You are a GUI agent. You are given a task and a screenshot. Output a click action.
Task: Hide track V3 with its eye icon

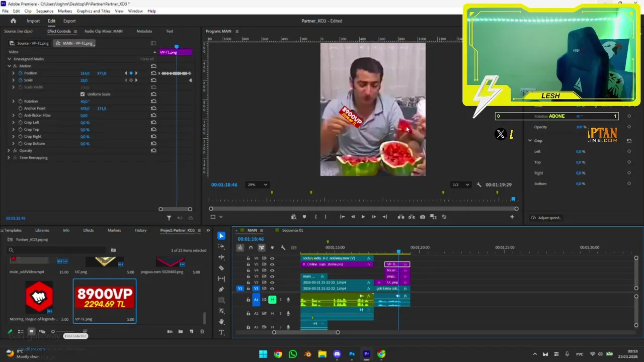[x=272, y=277]
